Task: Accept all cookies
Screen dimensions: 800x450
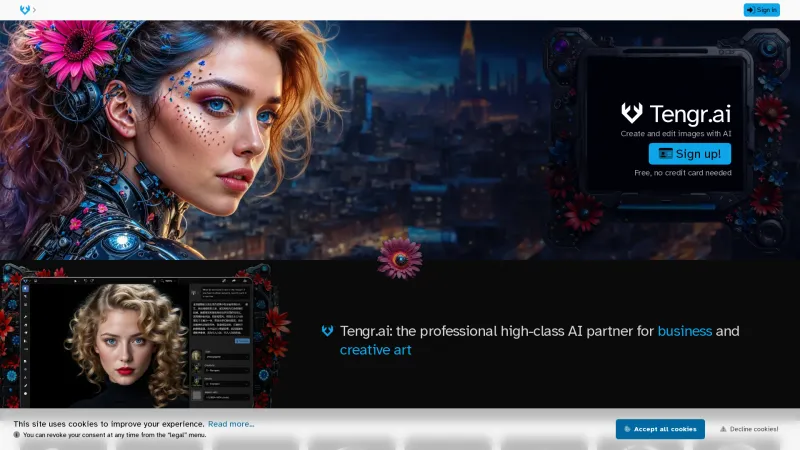Action: point(660,429)
